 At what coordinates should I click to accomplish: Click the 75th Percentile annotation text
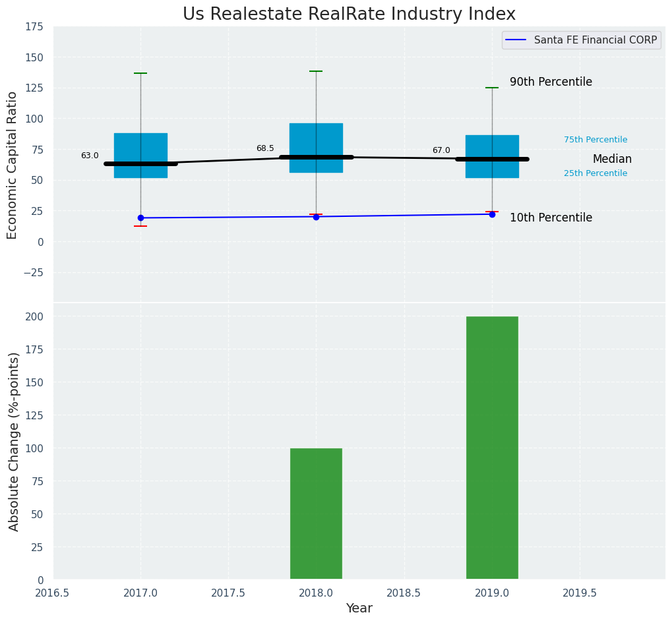tap(596, 140)
